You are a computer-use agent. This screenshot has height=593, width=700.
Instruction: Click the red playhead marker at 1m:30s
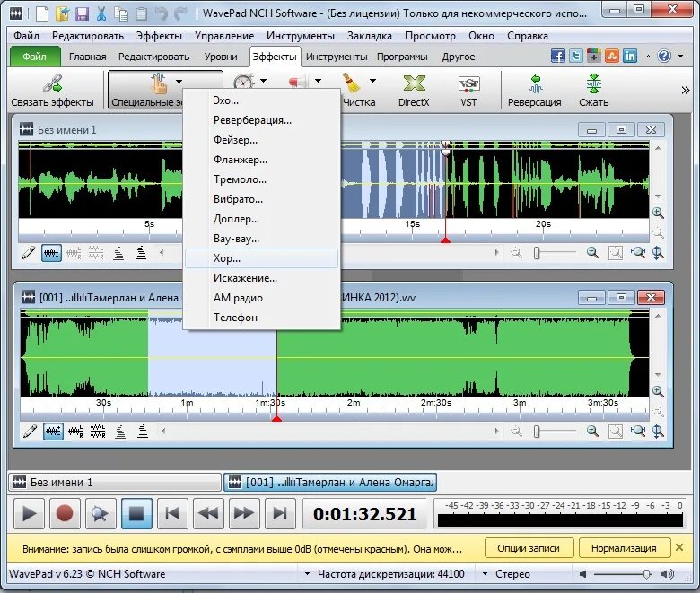point(276,418)
